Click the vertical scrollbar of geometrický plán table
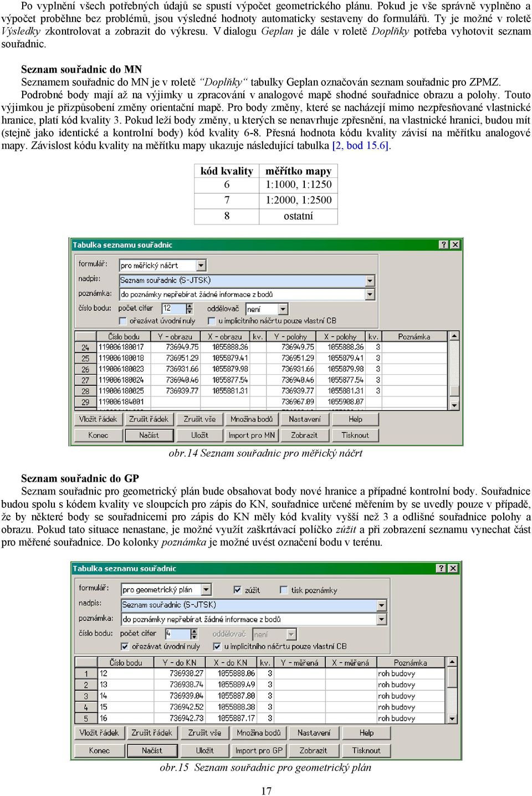The width and height of the screenshot is (532, 796). click(x=452, y=690)
